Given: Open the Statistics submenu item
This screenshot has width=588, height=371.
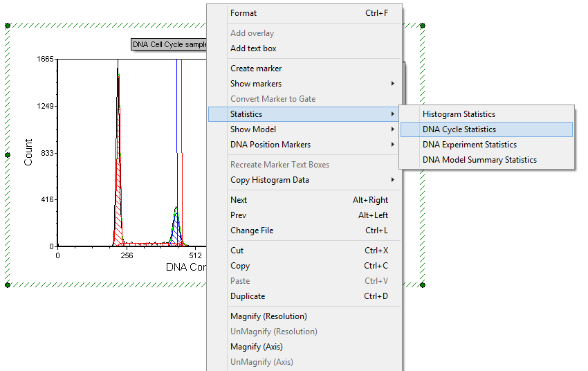Looking at the screenshot, I should (246, 114).
